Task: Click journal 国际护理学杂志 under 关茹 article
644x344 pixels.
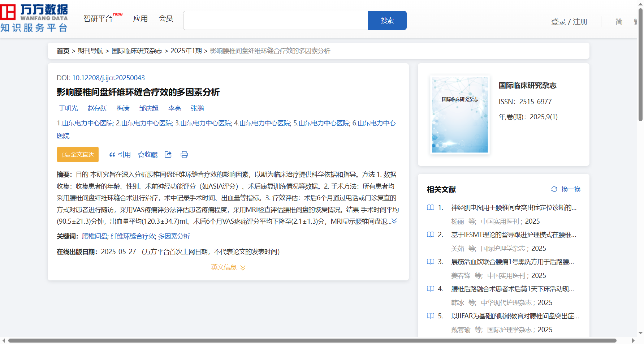Action: 503,248
